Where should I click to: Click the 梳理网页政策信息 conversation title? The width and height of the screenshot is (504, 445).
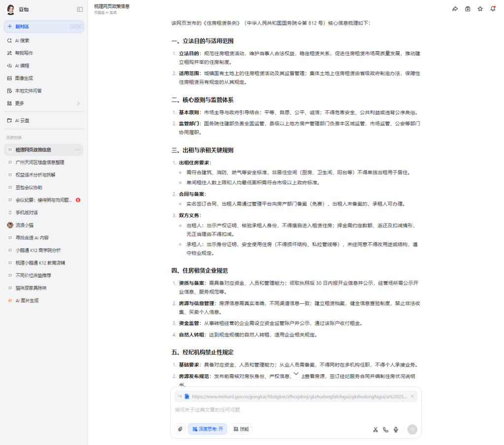click(x=112, y=6)
